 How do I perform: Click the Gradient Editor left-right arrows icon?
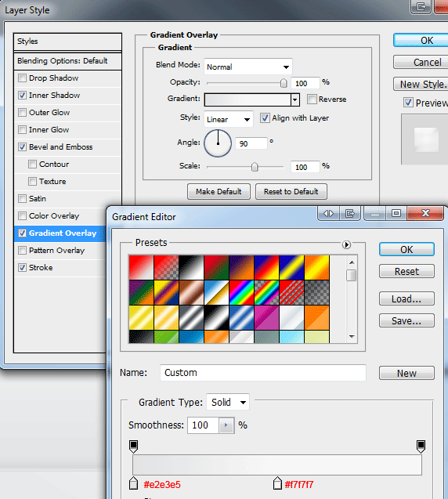(x=328, y=213)
